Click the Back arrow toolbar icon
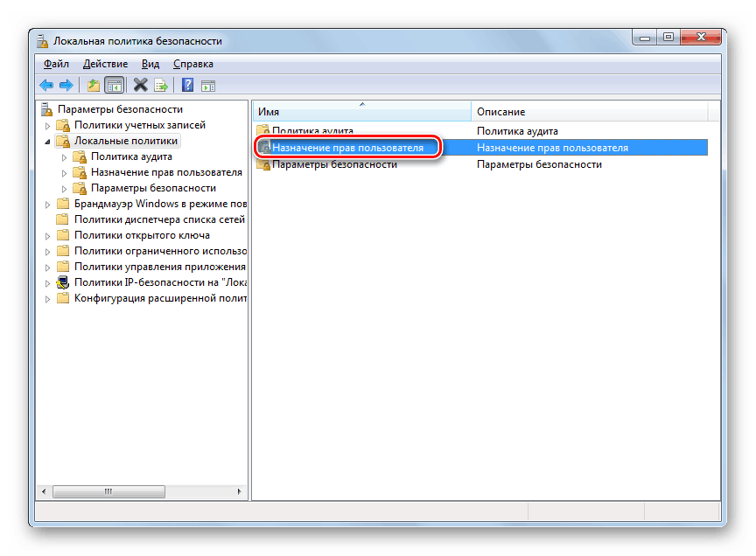Viewport: 756px width, 556px height. point(46,86)
